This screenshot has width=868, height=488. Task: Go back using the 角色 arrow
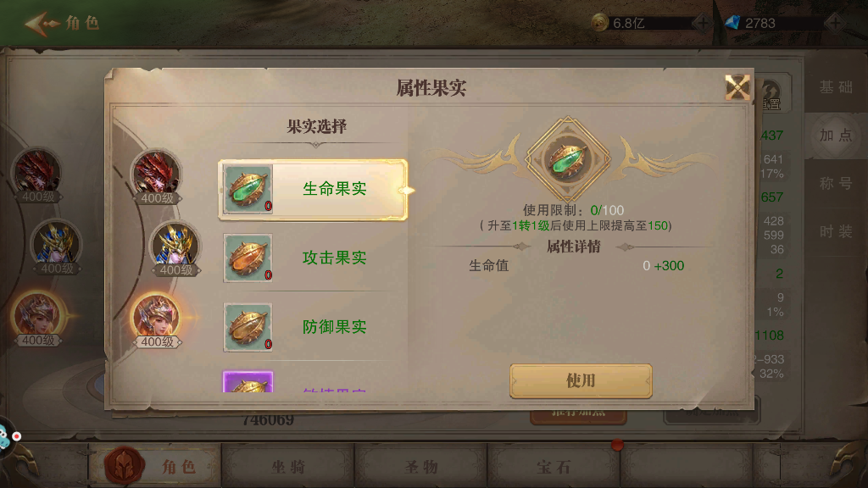pyautogui.click(x=61, y=23)
